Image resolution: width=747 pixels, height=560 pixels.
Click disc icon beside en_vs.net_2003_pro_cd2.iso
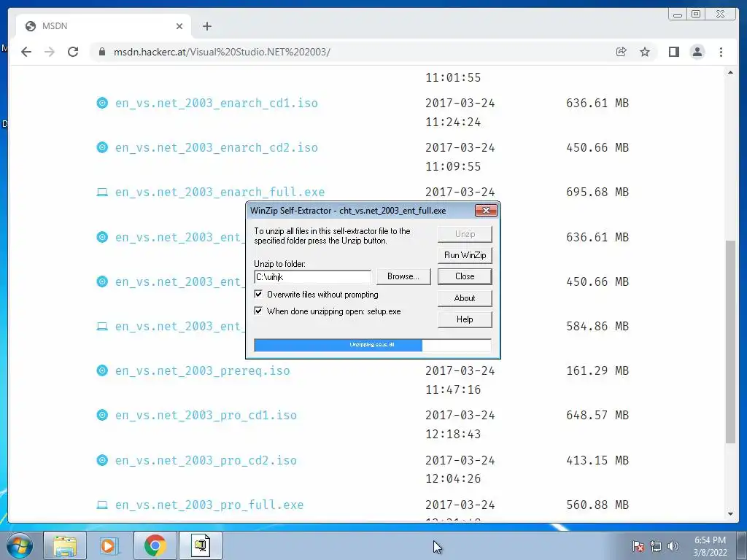[102, 460]
